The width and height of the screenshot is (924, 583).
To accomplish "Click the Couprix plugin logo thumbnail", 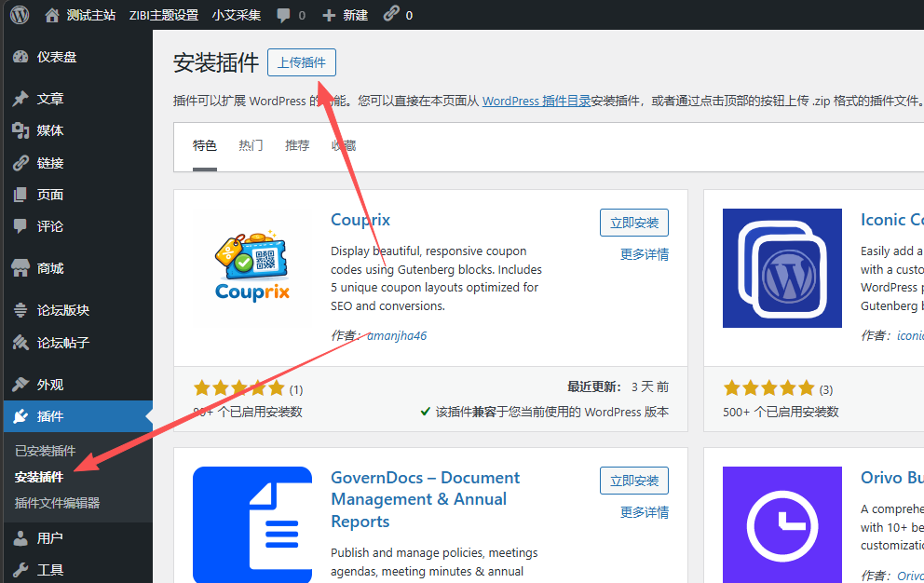I will (252, 265).
